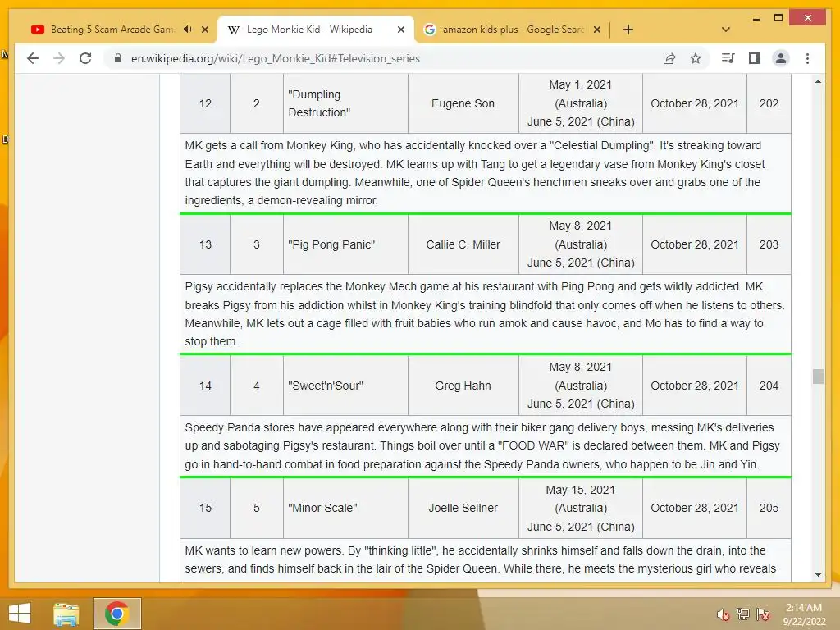Open the network icon in system tray
Image resolution: width=840 pixels, height=630 pixels.
click(x=743, y=614)
